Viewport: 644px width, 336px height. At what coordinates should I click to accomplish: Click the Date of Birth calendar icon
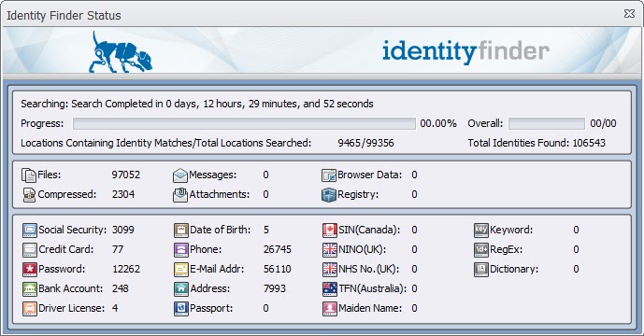point(181,231)
